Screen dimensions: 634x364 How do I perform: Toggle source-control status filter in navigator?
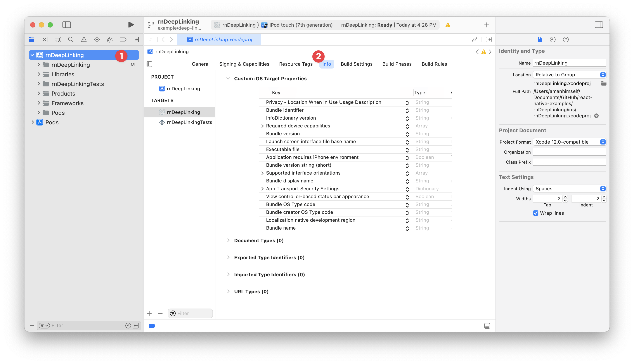tap(136, 325)
